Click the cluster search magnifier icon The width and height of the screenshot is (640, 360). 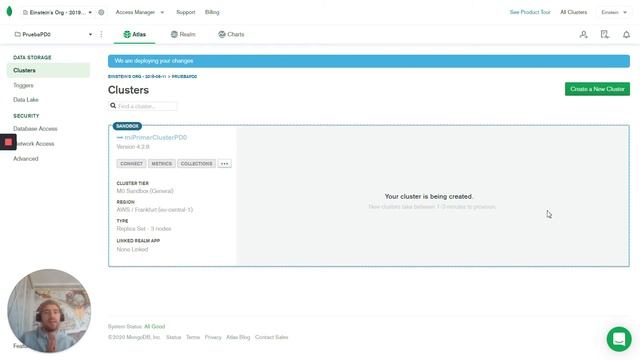click(113, 106)
